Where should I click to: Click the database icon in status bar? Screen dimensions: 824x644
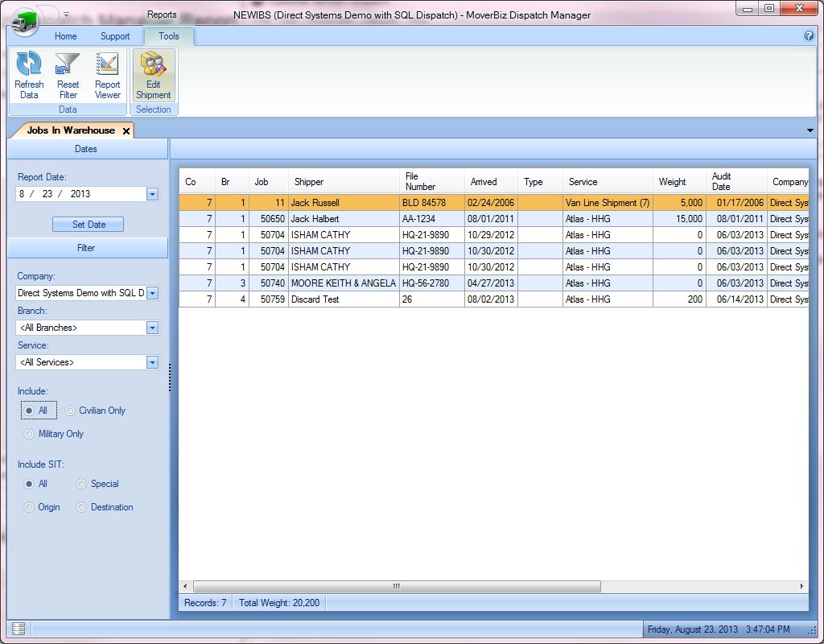point(19,629)
